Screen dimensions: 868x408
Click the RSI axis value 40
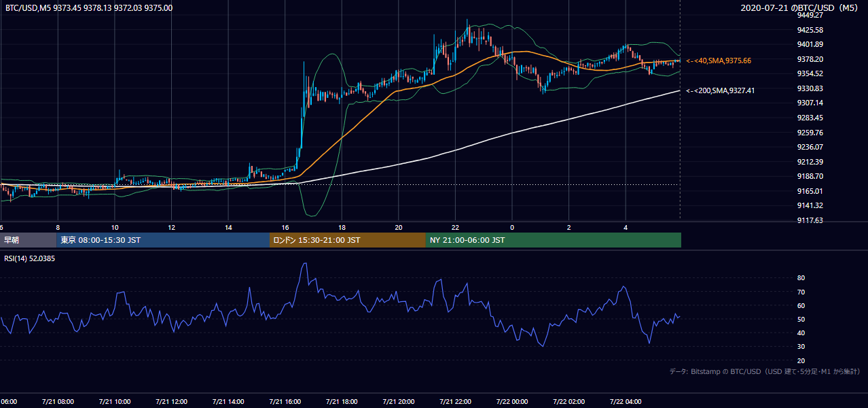click(x=801, y=333)
